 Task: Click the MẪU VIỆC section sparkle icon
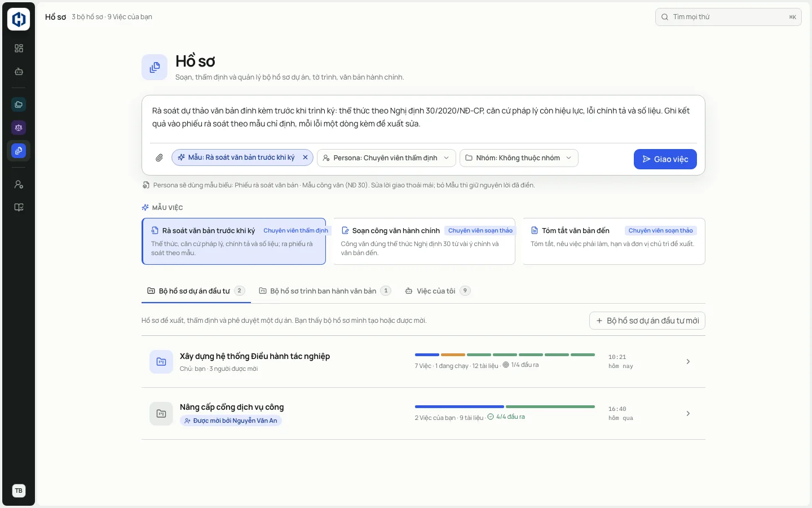click(x=145, y=208)
